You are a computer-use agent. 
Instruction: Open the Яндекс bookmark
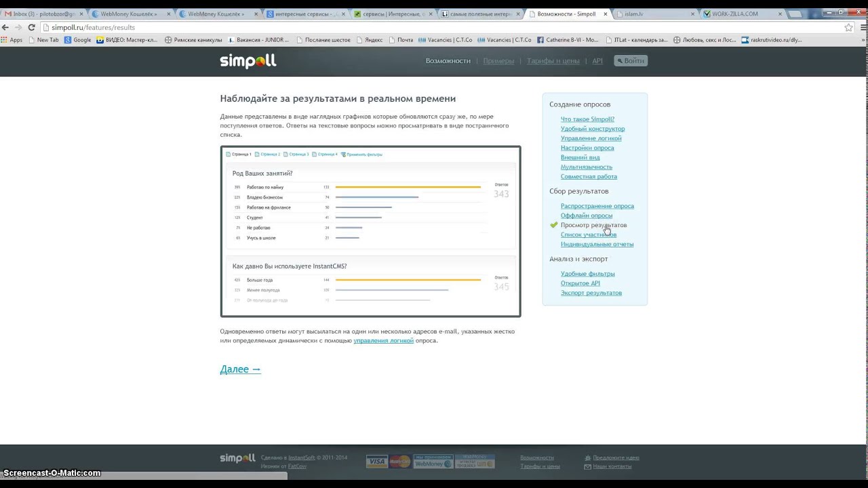click(369, 40)
